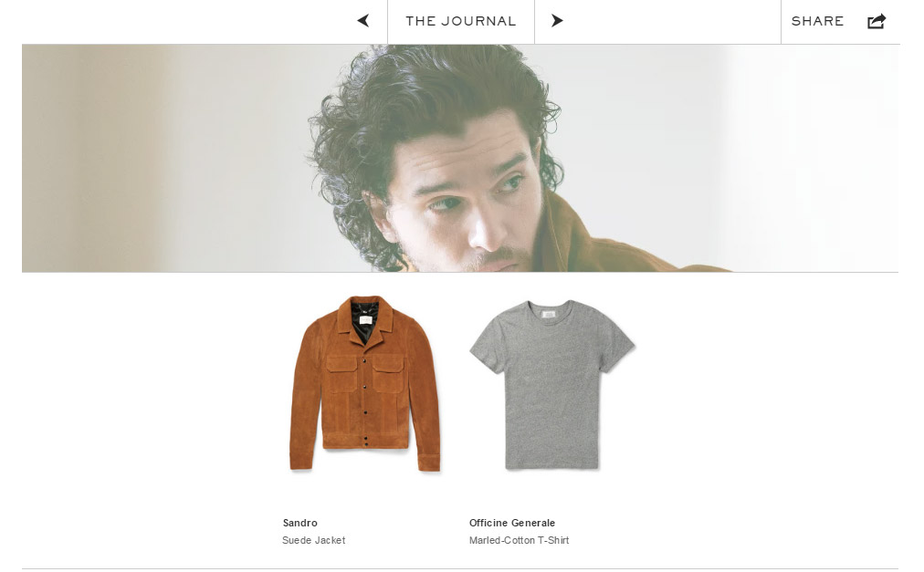The height and width of the screenshot is (572, 924).
Task: Open THE JOURNAL section
Action: point(461,21)
